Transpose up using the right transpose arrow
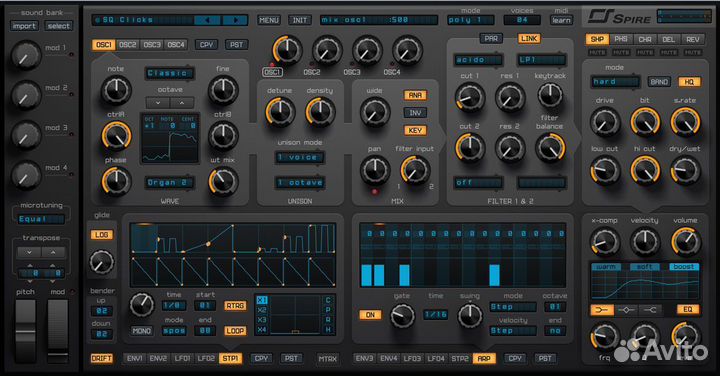This screenshot has height=376, width=720. (x=53, y=253)
